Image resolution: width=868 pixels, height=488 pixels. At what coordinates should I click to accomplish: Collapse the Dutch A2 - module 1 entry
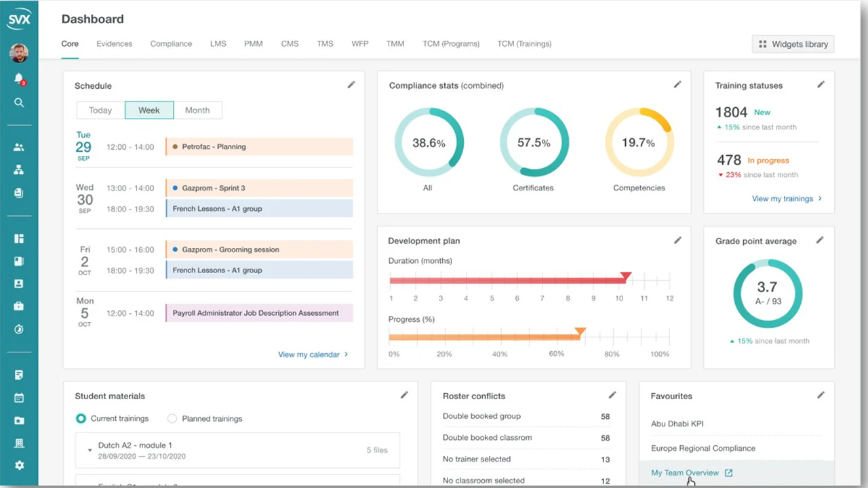(x=90, y=449)
